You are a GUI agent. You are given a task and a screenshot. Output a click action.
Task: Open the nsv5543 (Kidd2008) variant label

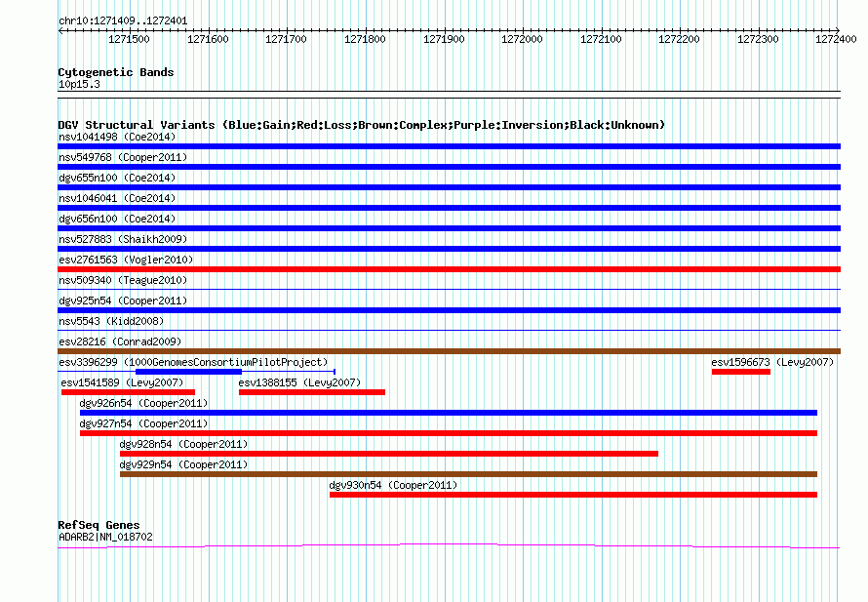click(111, 321)
